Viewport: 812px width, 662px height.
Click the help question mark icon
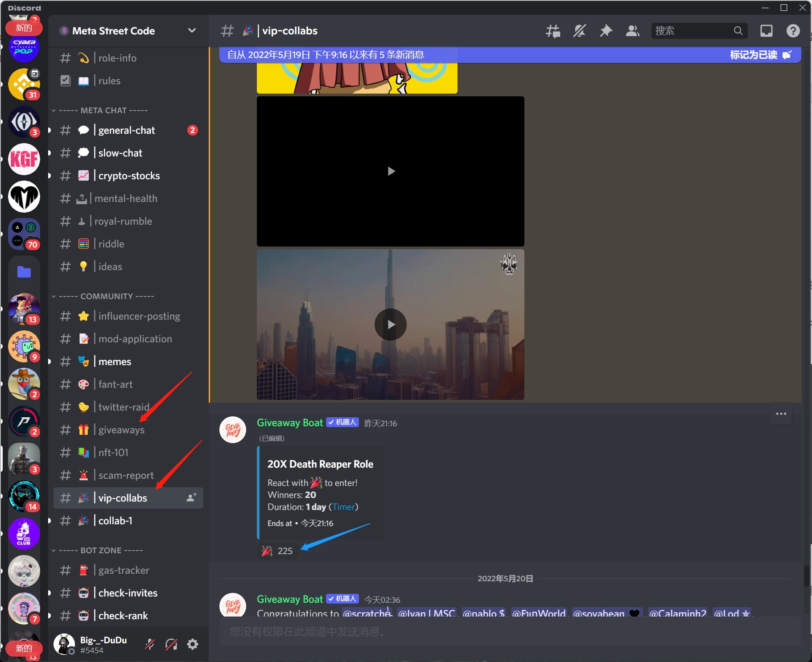[793, 31]
